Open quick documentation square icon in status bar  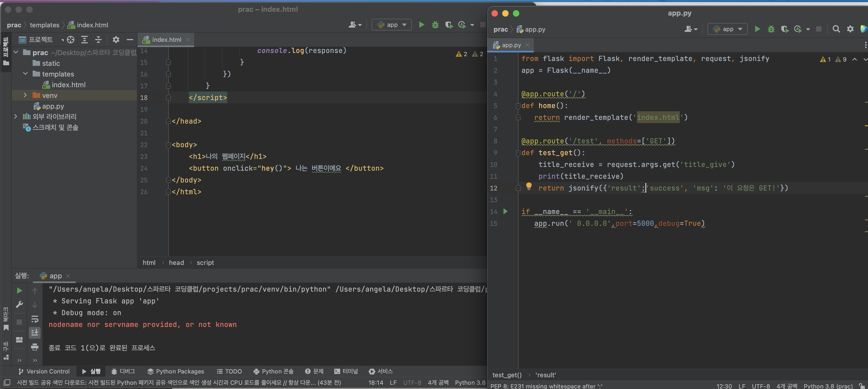coord(7,382)
